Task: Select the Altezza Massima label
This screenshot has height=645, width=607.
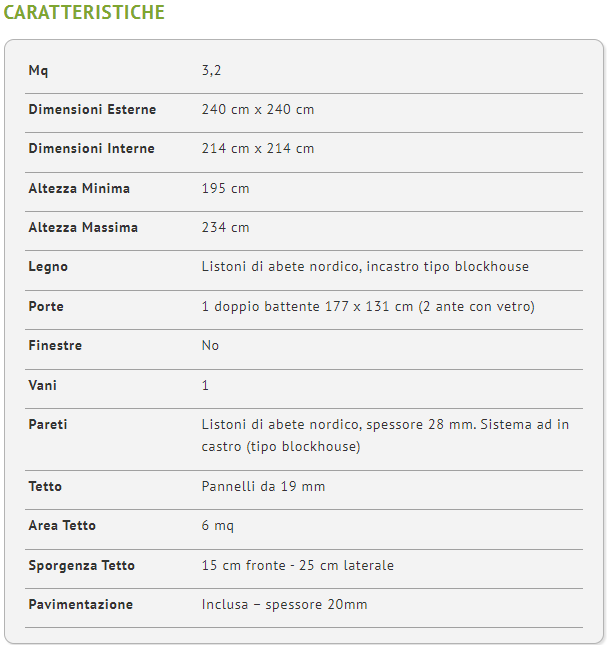Action: tap(83, 227)
